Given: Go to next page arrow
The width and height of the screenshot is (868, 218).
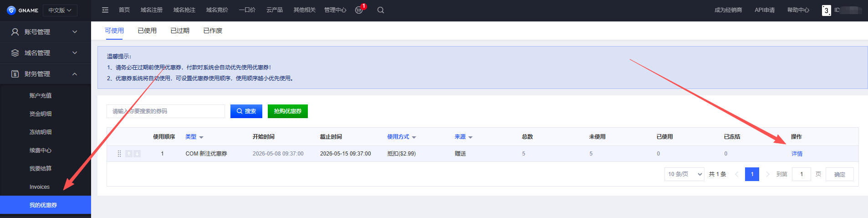Looking at the screenshot, I should (x=767, y=174).
